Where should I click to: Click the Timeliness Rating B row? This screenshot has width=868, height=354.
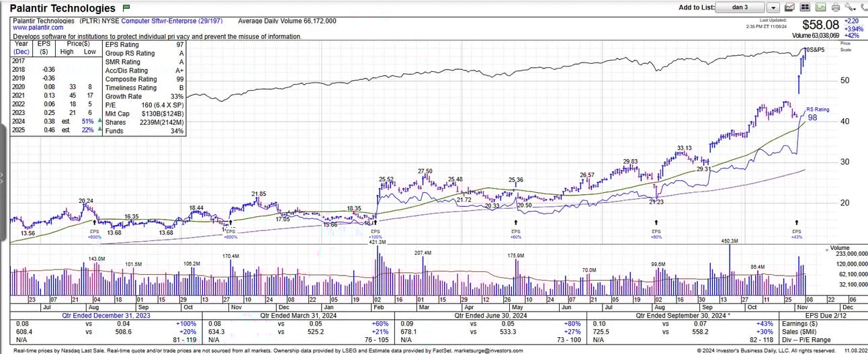(x=144, y=88)
